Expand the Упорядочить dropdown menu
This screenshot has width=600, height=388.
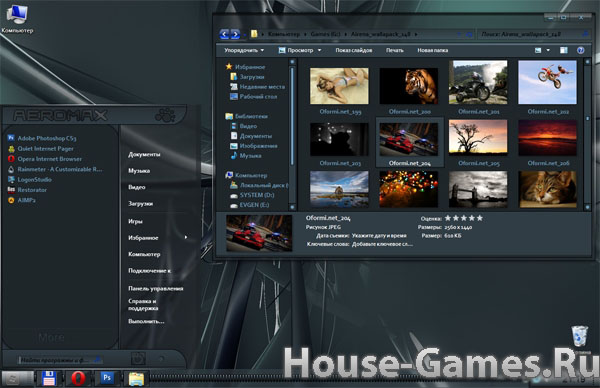point(244,51)
